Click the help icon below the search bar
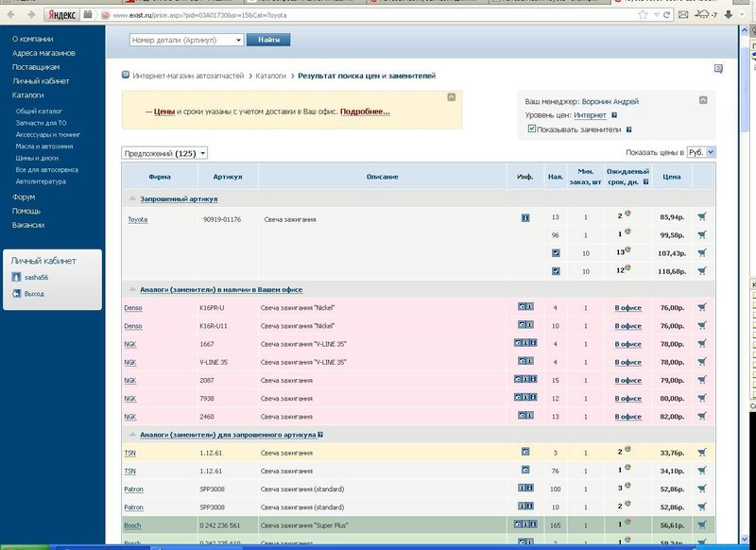Screen dimensions: 756x550 (x=718, y=69)
